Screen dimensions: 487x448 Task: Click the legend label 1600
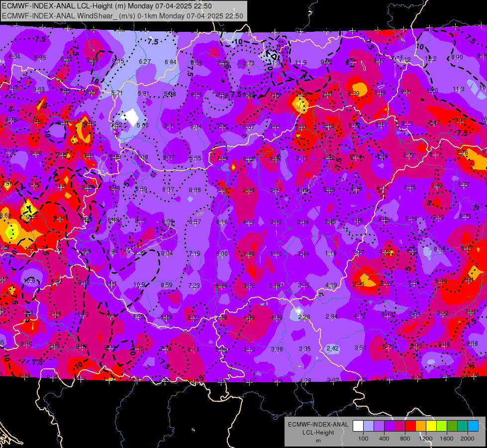tap(447, 439)
